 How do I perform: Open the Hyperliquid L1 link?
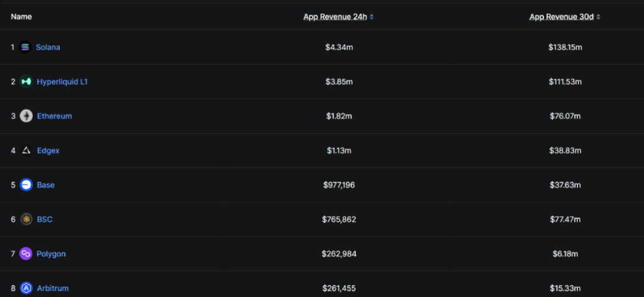pos(62,82)
